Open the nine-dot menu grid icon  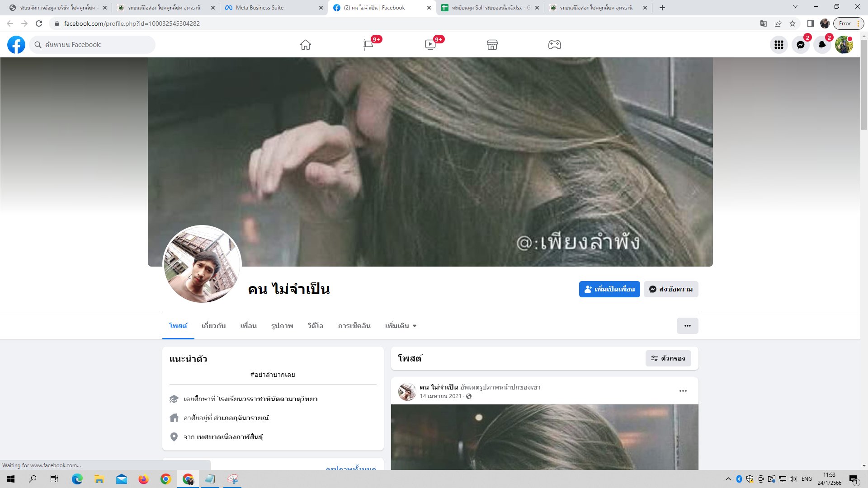pos(779,45)
